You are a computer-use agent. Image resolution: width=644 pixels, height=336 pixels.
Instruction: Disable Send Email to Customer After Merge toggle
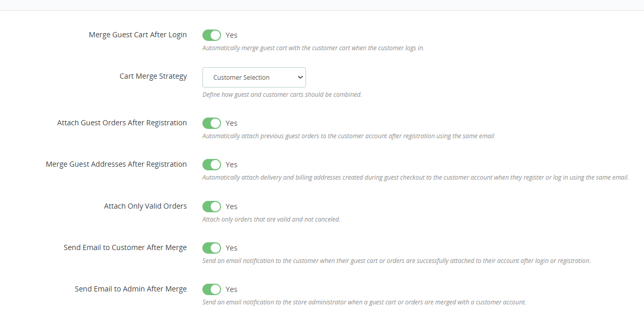[x=212, y=248]
